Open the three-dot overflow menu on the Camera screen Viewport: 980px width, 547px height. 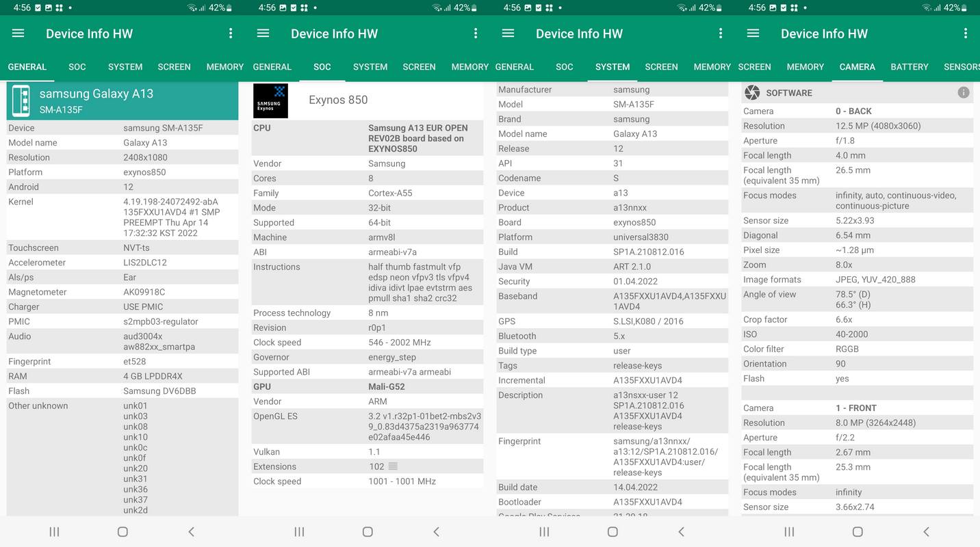(x=966, y=34)
